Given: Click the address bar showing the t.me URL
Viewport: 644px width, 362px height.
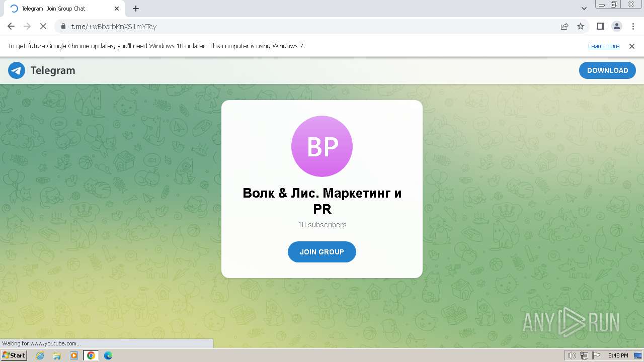Looking at the screenshot, I should (322, 27).
